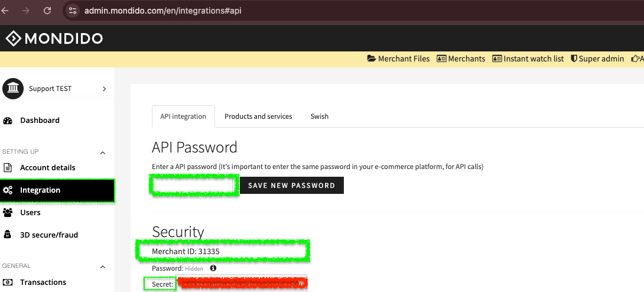The image size is (644, 292).
Task: Click the Merchant Files folder icon
Action: point(371,59)
